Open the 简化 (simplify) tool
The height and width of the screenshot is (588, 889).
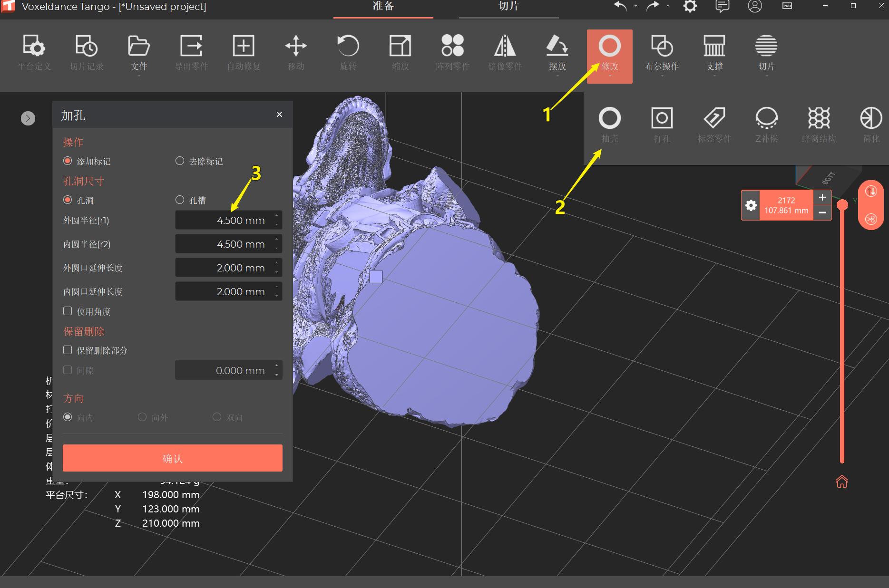click(870, 124)
